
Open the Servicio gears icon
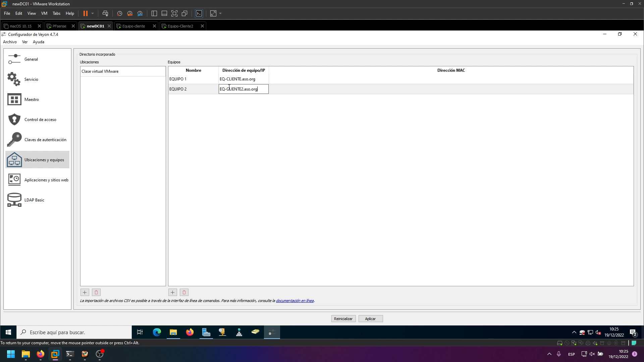click(x=14, y=79)
